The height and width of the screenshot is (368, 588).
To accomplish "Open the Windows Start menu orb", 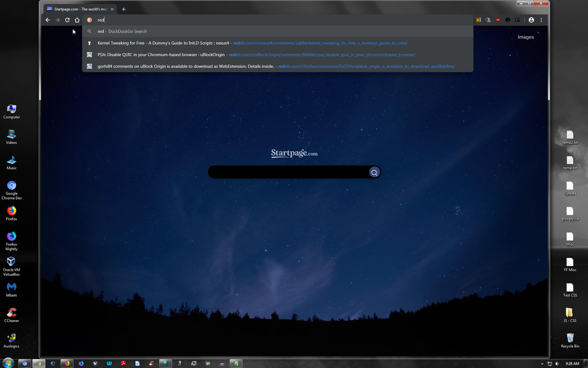I will (x=8, y=363).
